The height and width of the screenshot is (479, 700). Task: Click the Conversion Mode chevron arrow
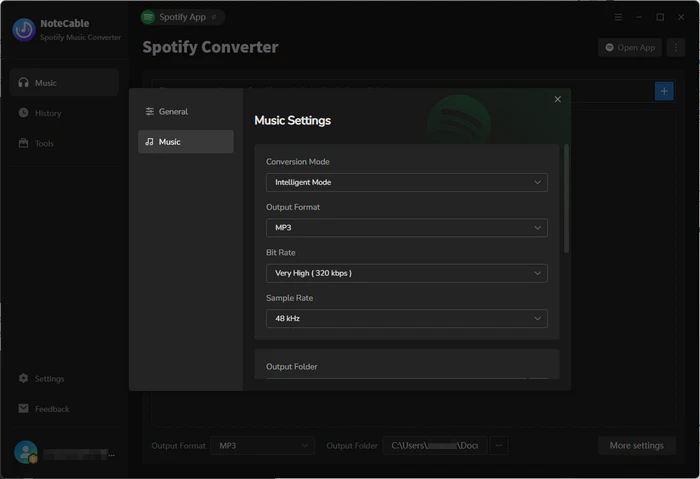tap(538, 182)
